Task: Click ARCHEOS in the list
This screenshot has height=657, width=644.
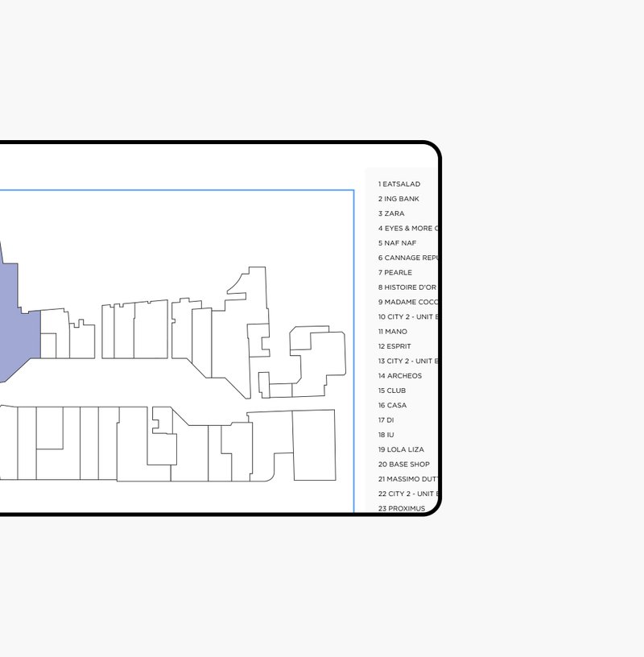Action: pos(400,376)
